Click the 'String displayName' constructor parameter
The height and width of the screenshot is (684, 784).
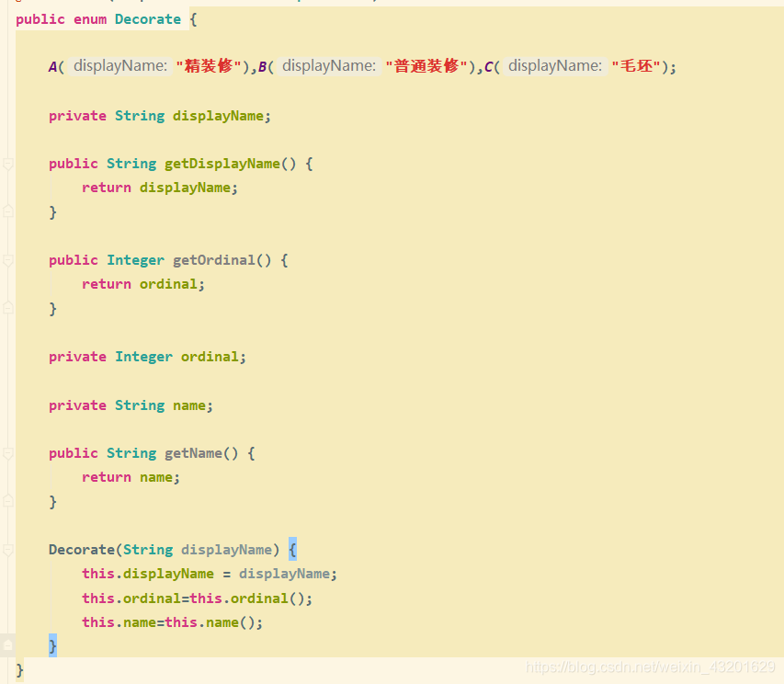(198, 550)
